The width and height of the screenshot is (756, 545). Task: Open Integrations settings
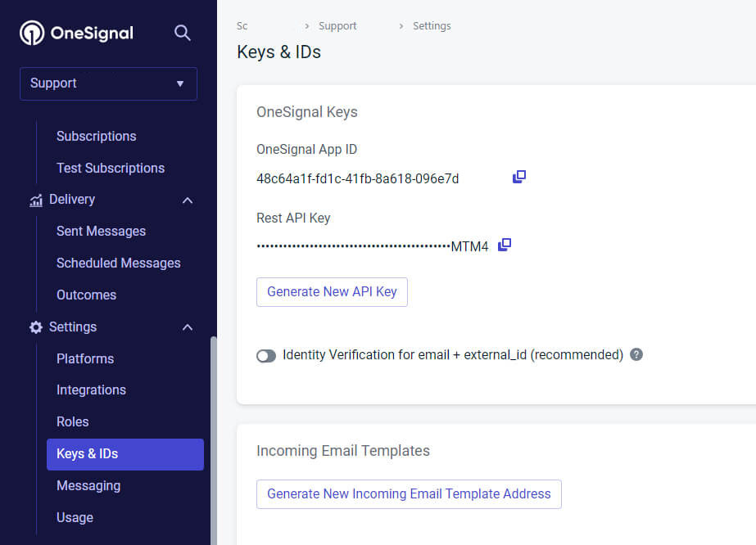[x=91, y=390]
